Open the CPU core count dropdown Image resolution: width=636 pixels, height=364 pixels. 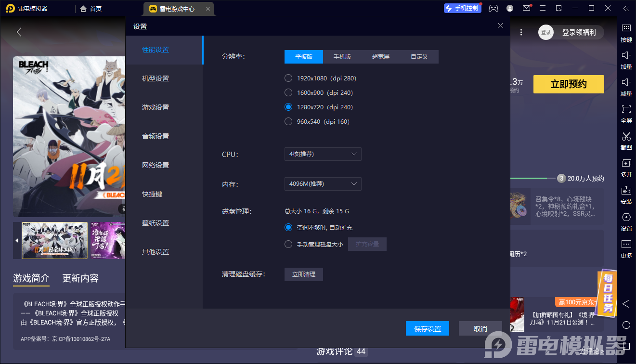click(323, 154)
